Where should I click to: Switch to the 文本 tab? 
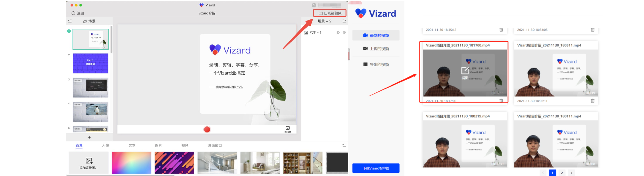tap(132, 146)
